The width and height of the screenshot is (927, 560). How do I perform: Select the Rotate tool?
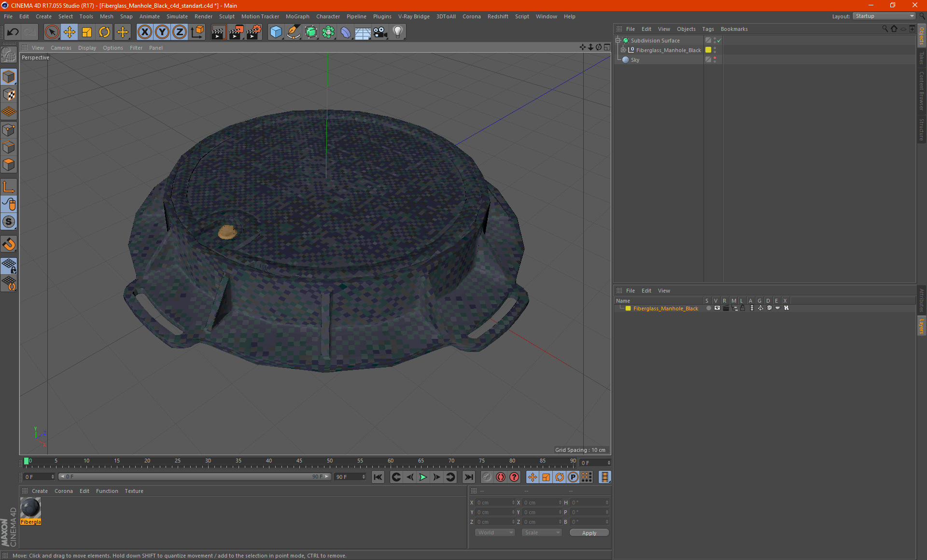point(104,32)
